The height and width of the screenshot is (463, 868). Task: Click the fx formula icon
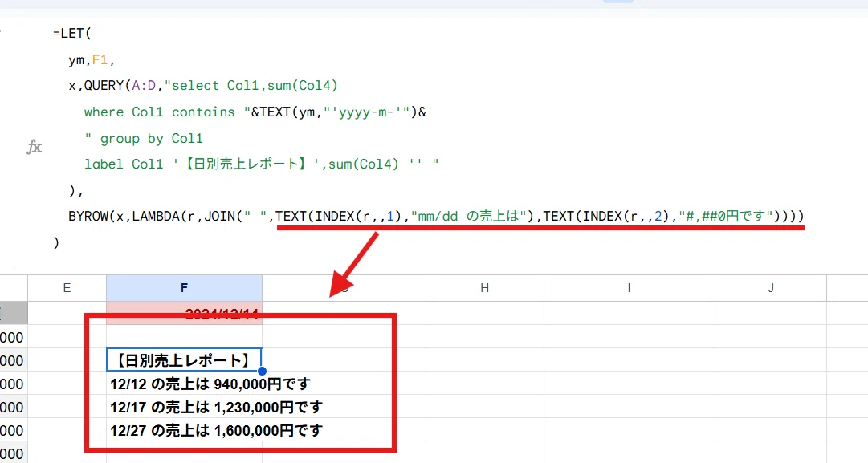[35, 147]
